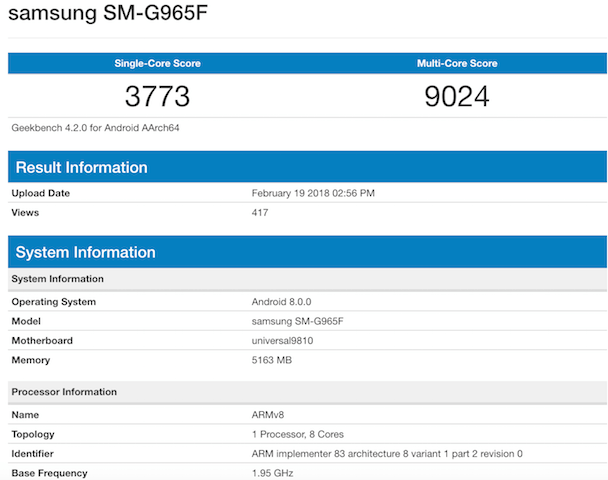Click the Processor Information subheader
This screenshot has height=480, width=608.
pos(64,392)
